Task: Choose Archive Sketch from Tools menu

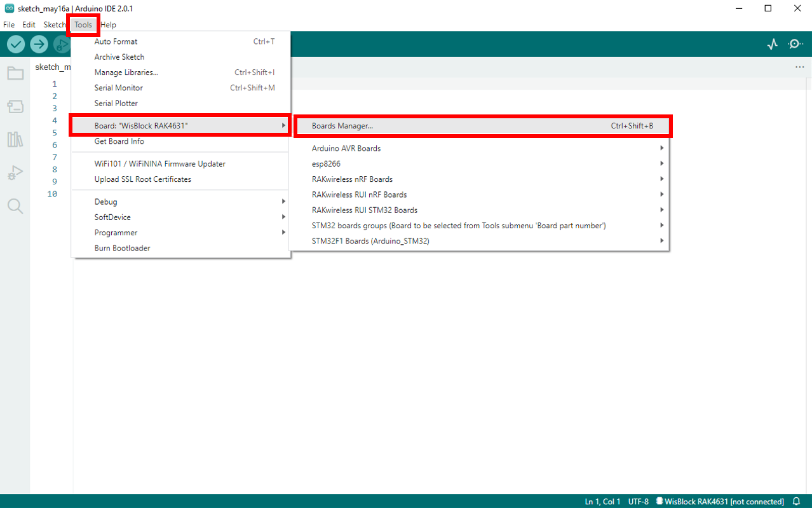Action: click(x=181, y=57)
